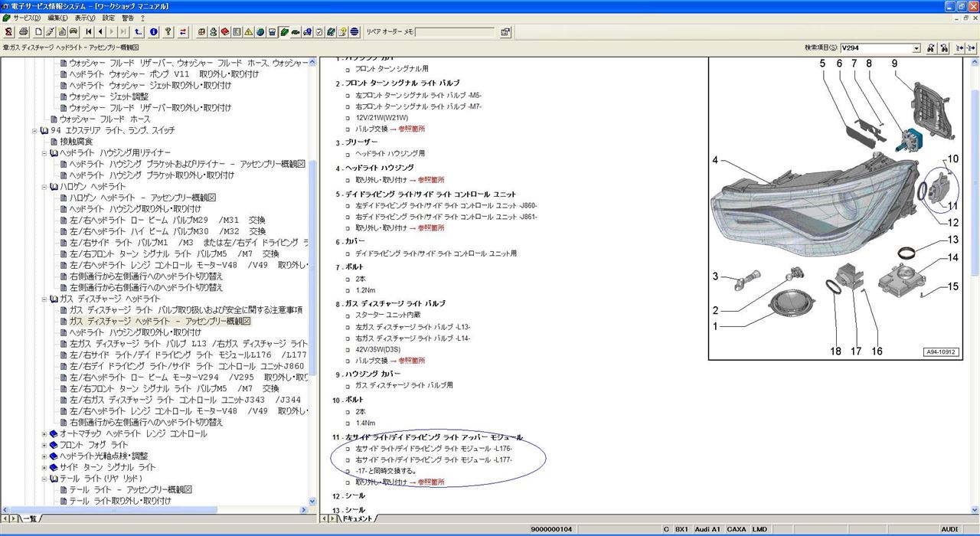Click the previous search hit arrow icon
The width and height of the screenshot is (980, 536).
pyautogui.click(x=959, y=47)
